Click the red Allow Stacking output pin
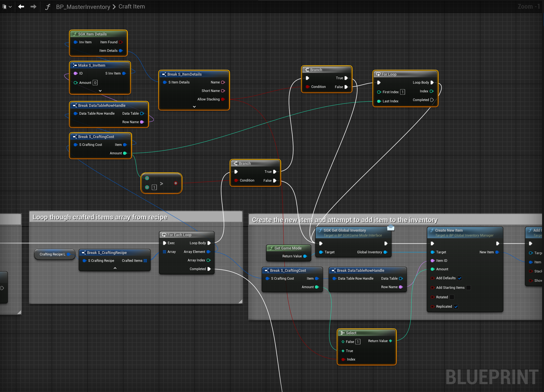Viewport: 544px width, 392px height. [x=223, y=99]
